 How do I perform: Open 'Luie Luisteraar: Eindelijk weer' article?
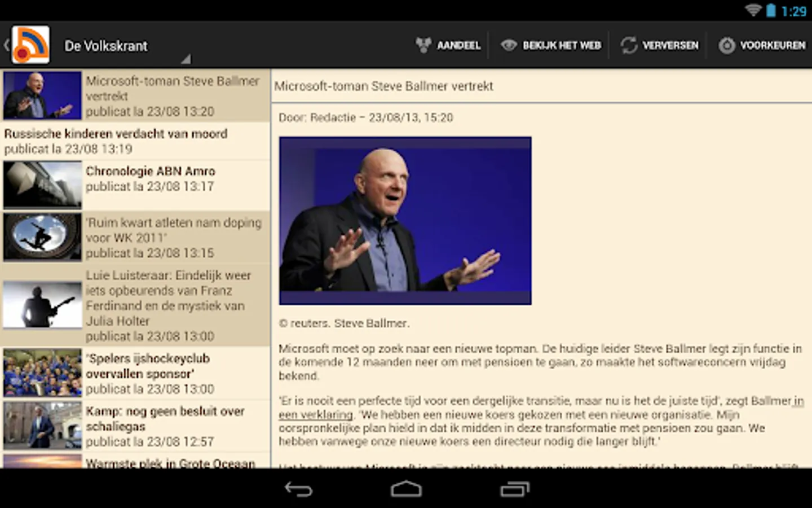coord(135,305)
